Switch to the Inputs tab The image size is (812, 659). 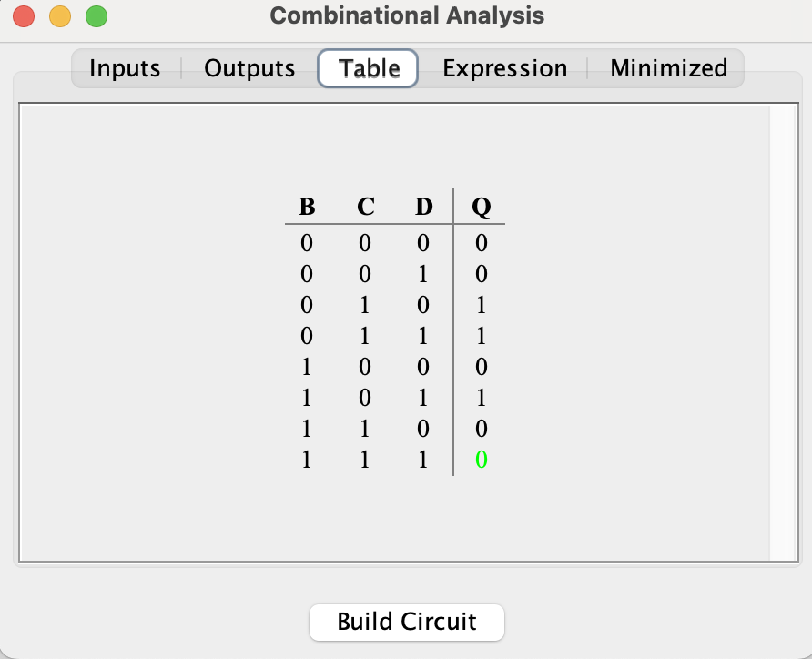click(125, 68)
